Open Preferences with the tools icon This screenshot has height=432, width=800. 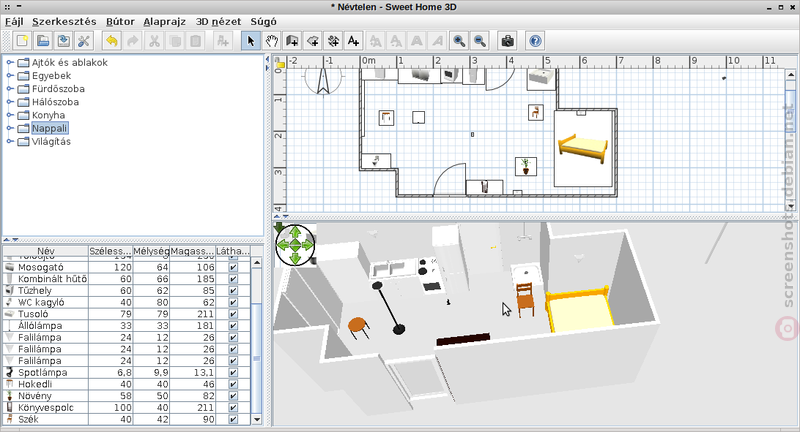tap(84, 41)
